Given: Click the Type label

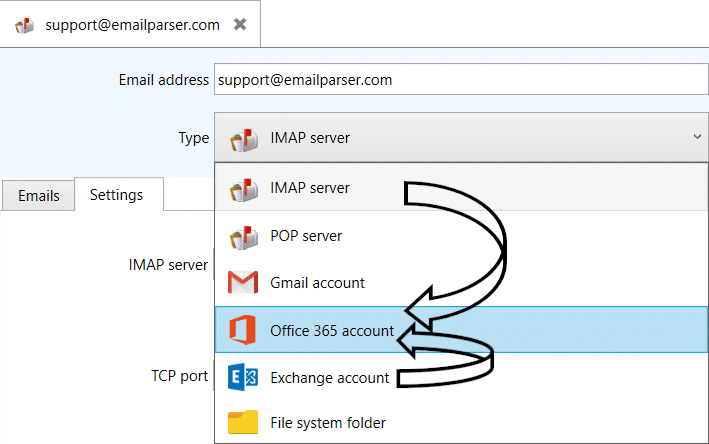Looking at the screenshot, I should coord(194,137).
